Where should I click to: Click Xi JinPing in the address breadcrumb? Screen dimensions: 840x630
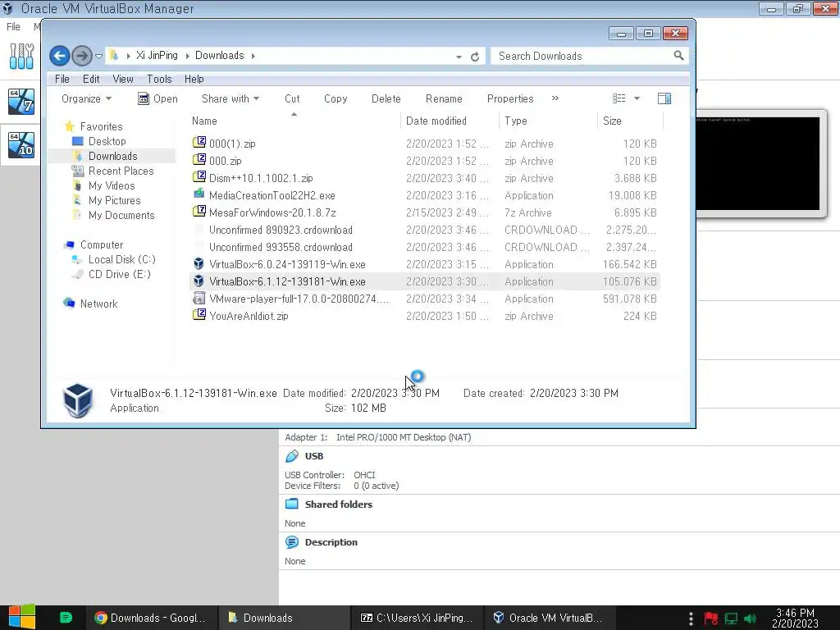[157, 55]
